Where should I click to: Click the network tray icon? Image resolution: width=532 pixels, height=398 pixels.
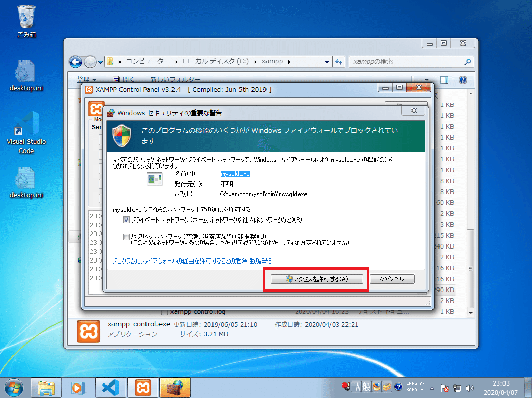[457, 388]
